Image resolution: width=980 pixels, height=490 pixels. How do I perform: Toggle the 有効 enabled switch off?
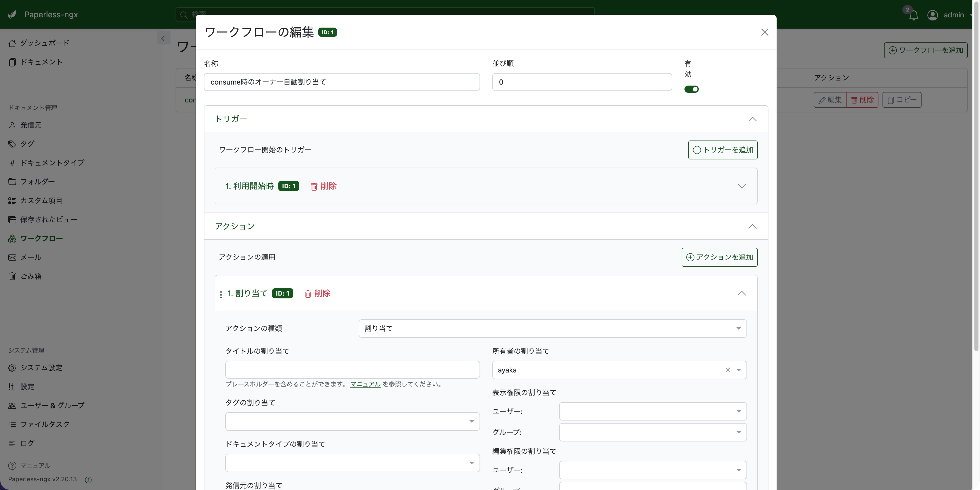click(691, 89)
